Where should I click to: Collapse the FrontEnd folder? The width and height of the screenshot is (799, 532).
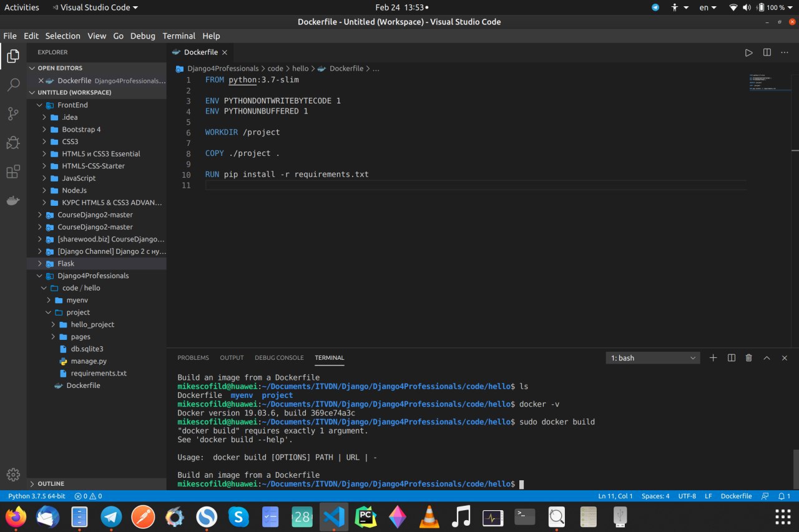coord(97,105)
